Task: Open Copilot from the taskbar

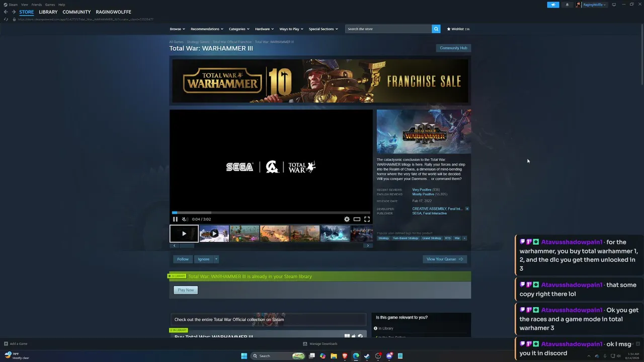Action: (323, 356)
